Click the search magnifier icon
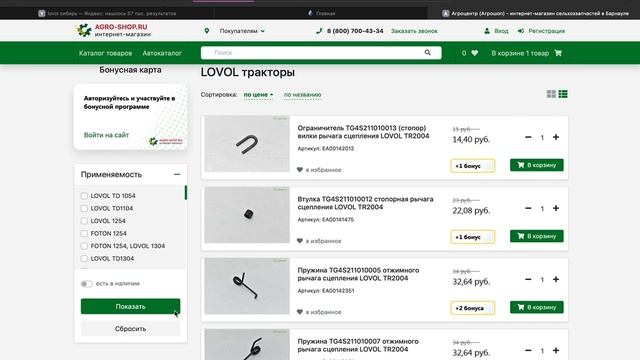Screen dimensions: 640x360 tap(427, 53)
